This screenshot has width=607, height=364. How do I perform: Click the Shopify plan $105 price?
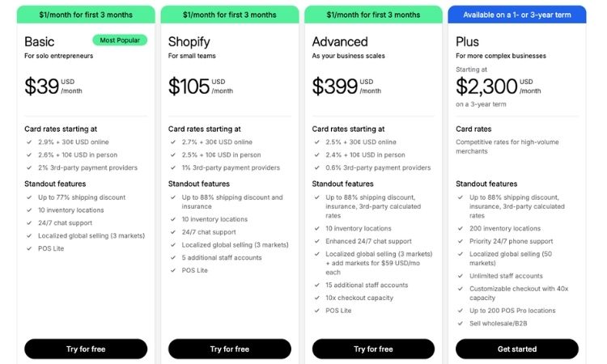coord(189,87)
